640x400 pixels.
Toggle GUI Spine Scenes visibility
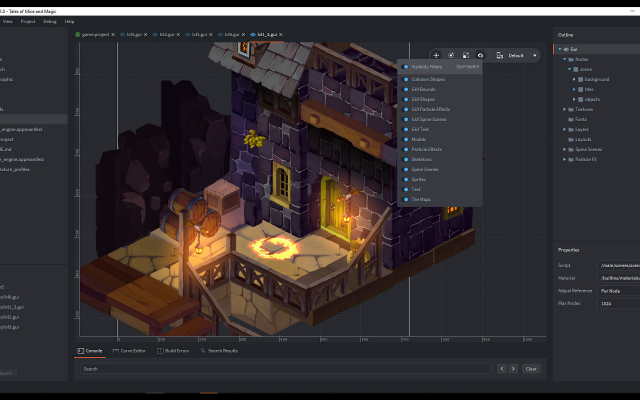tap(405, 119)
